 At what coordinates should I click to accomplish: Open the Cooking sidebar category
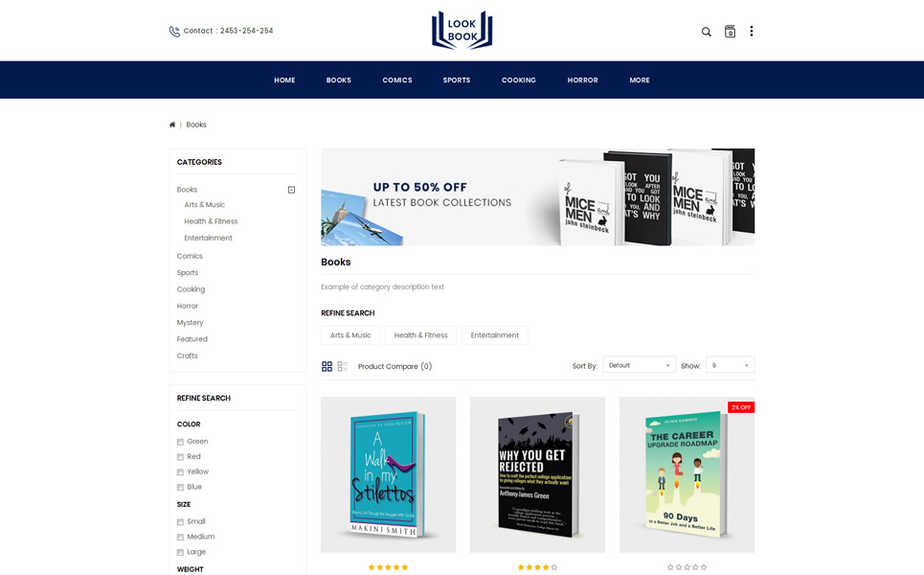[191, 289]
